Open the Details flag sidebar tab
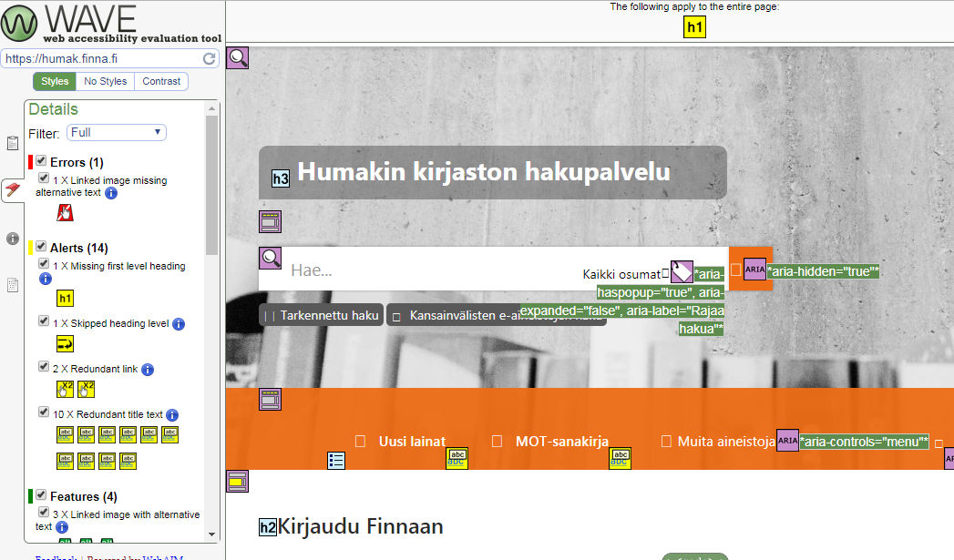This screenshot has width=954, height=560. tap(12, 190)
